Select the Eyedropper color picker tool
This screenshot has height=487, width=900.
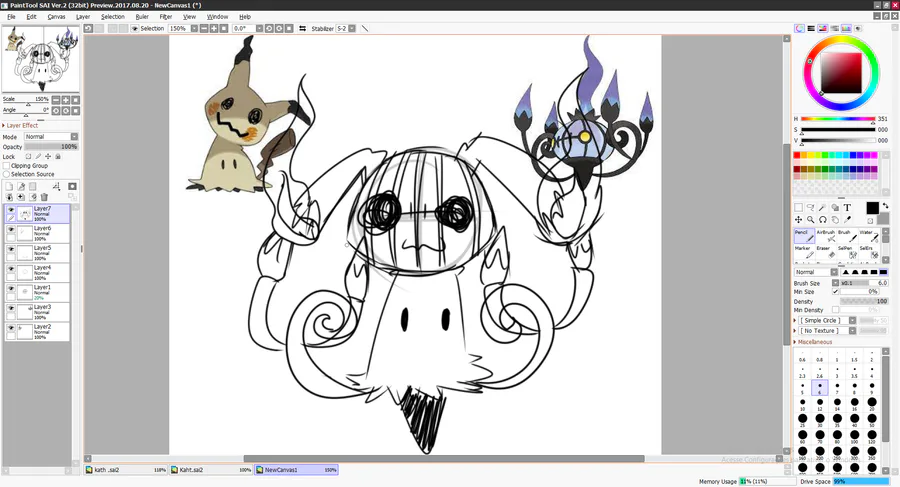click(x=847, y=219)
